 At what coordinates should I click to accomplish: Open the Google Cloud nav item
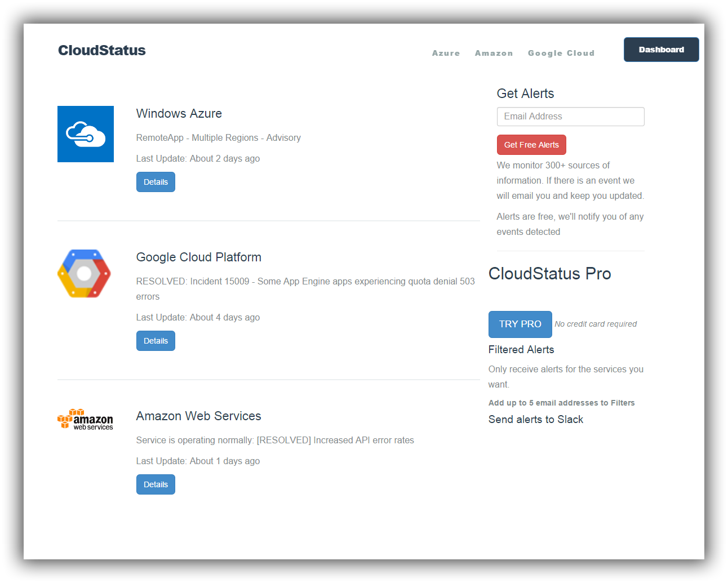(561, 53)
